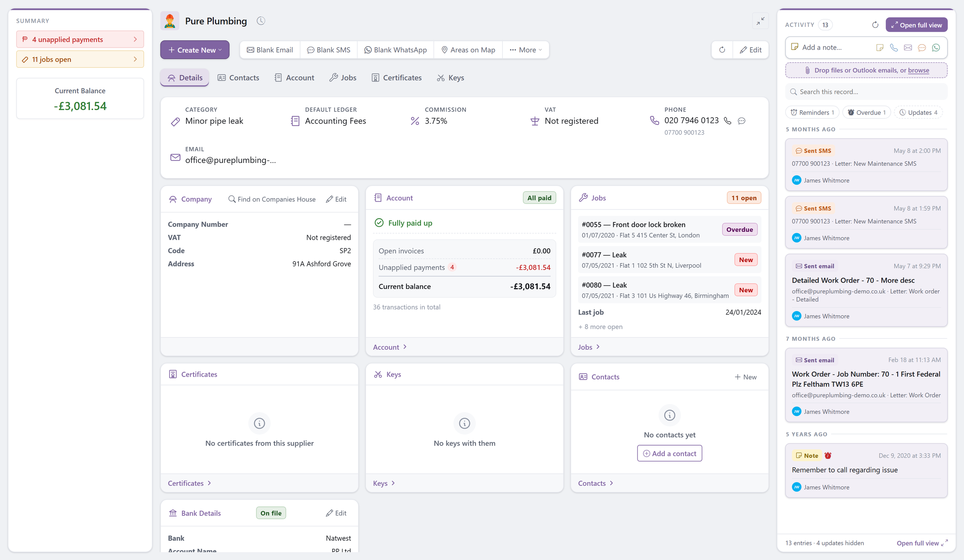Image resolution: width=964 pixels, height=560 pixels.
Task: Click the sticky note icon in Add a note bar
Action: [880, 47]
